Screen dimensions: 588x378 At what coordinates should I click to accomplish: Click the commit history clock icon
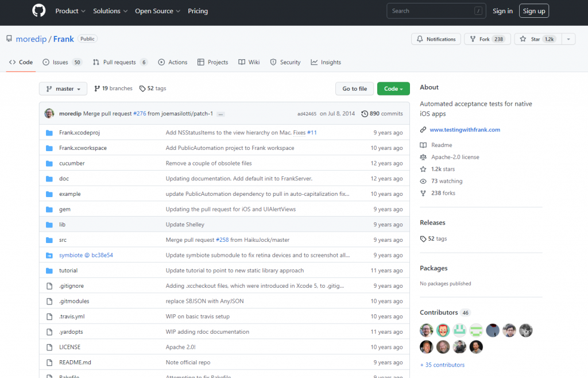point(364,114)
